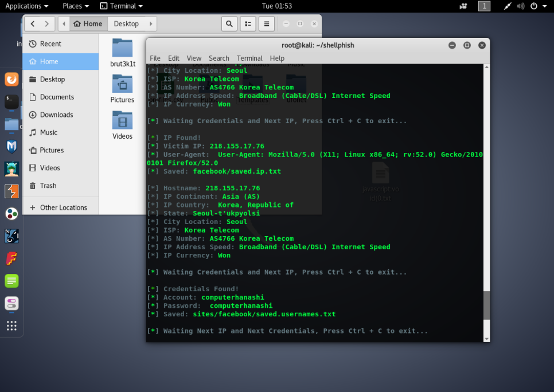The height and width of the screenshot is (392, 554).
Task: Select Videos in the sidebar
Action: tap(60, 168)
